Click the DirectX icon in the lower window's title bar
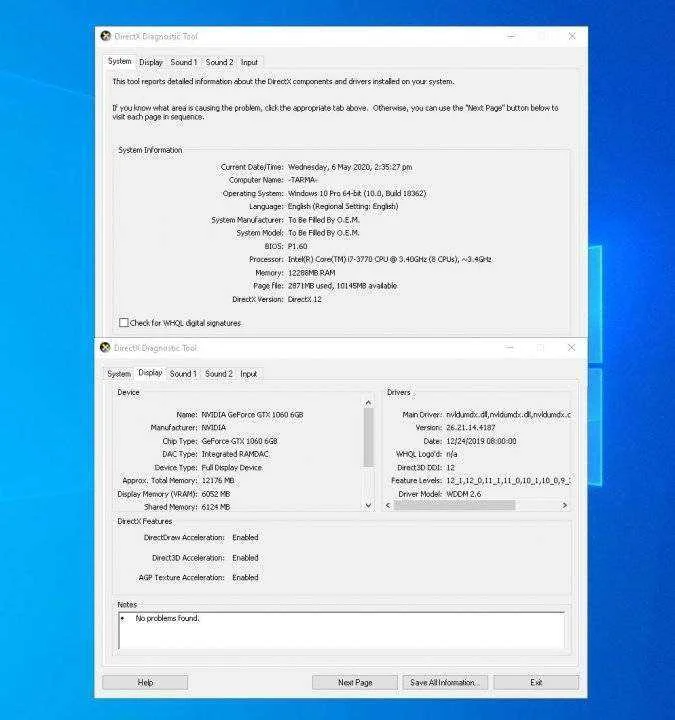The image size is (675, 720). (105, 348)
